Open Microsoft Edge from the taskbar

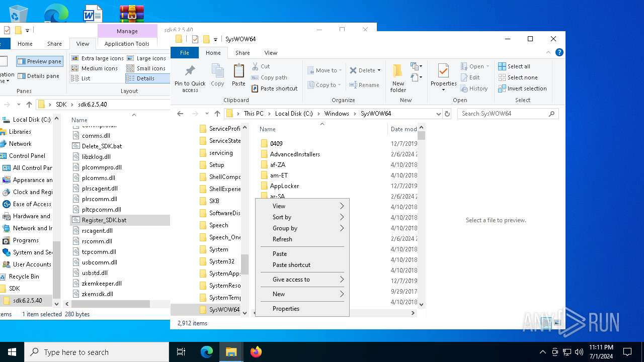(207, 352)
